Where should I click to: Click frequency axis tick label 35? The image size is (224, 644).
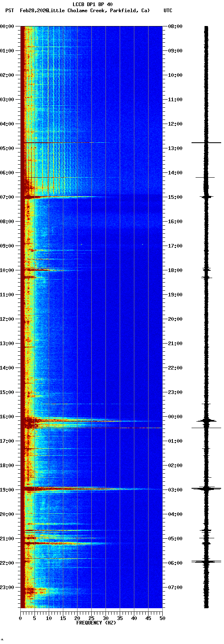120,618
